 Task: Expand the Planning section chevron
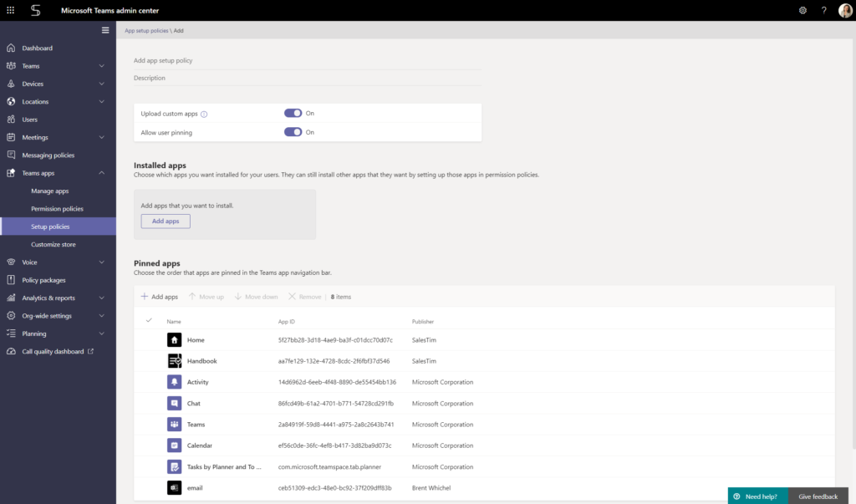point(101,333)
